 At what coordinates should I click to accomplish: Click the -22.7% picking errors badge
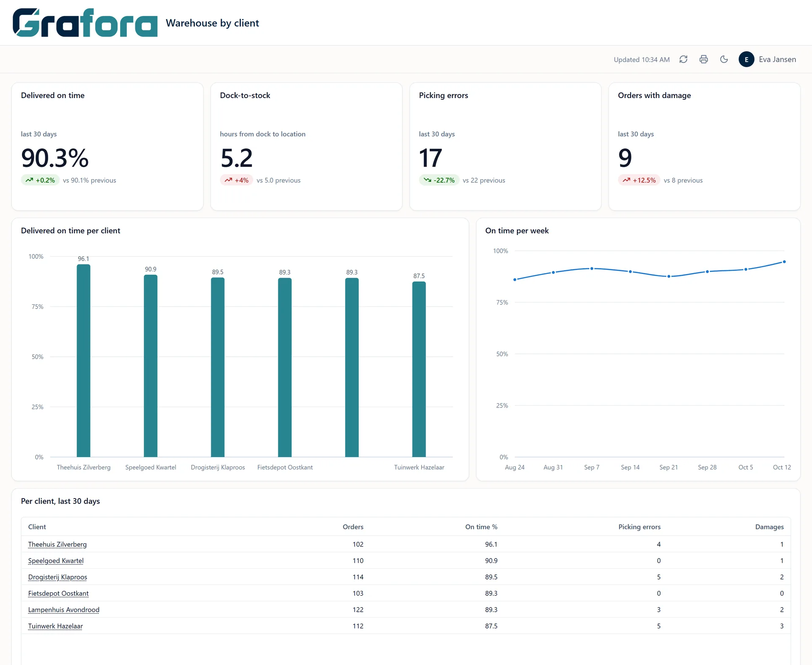coord(439,180)
